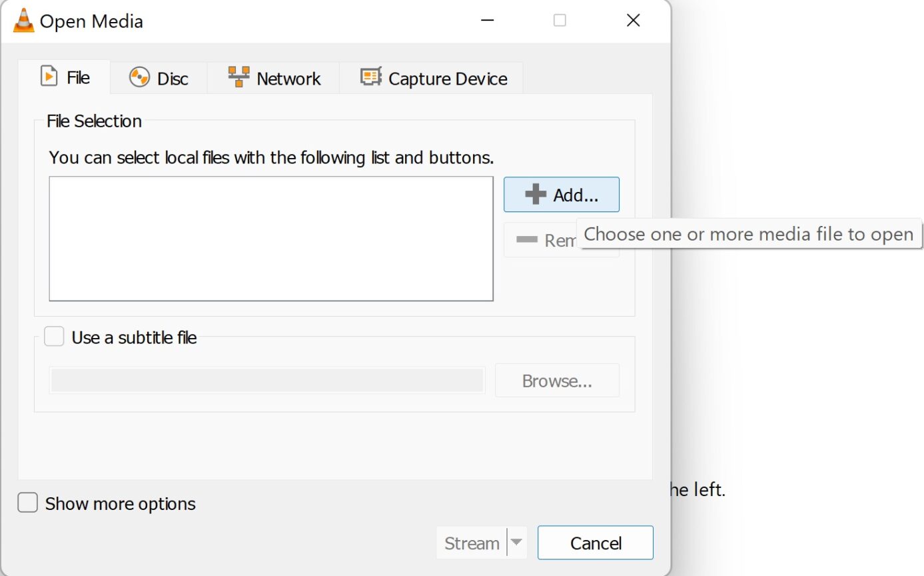The image size is (924, 576).
Task: Click the green plus icon on Add button
Action: (536, 194)
